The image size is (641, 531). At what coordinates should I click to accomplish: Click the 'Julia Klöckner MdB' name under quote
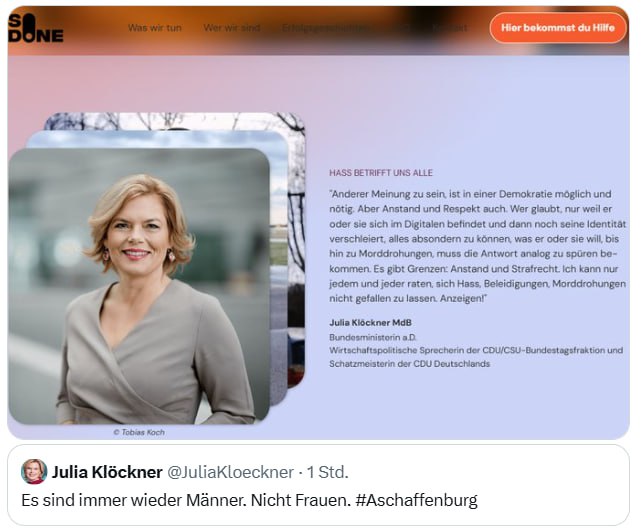(370, 323)
